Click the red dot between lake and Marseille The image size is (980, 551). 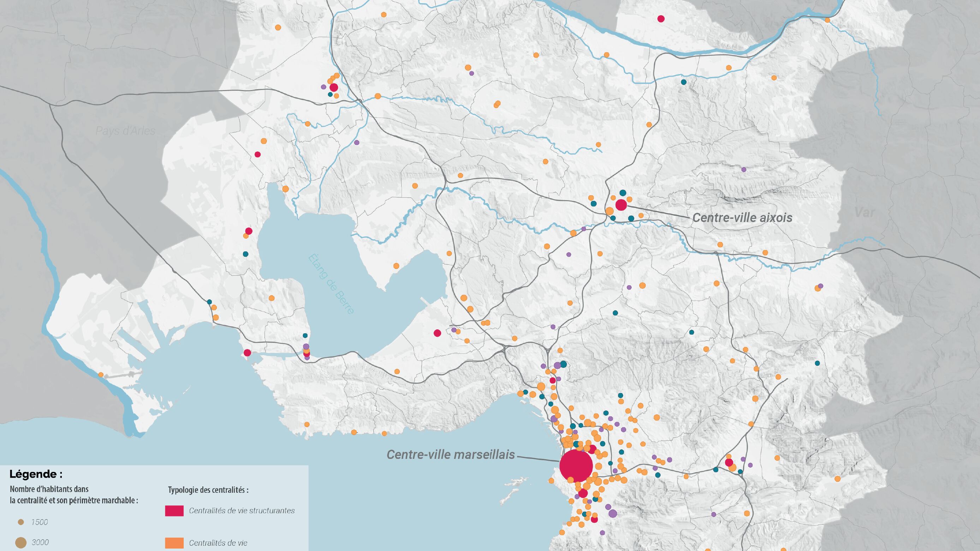[437, 333]
